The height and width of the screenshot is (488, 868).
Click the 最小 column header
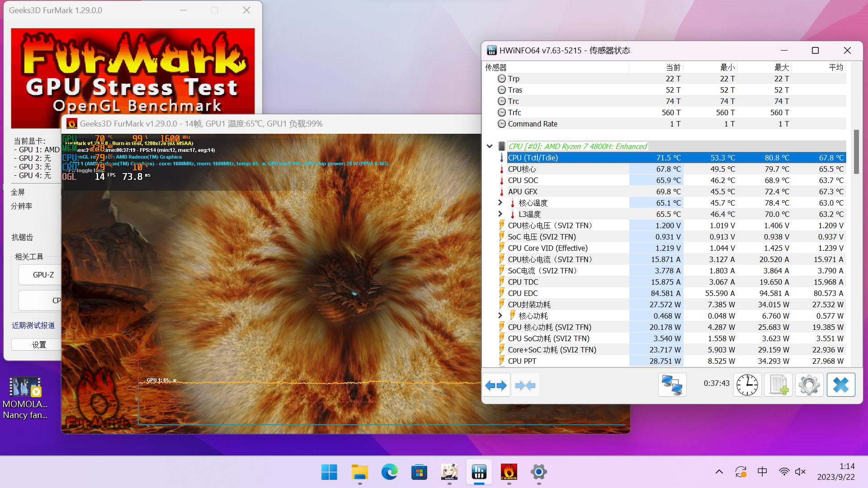(x=710, y=67)
